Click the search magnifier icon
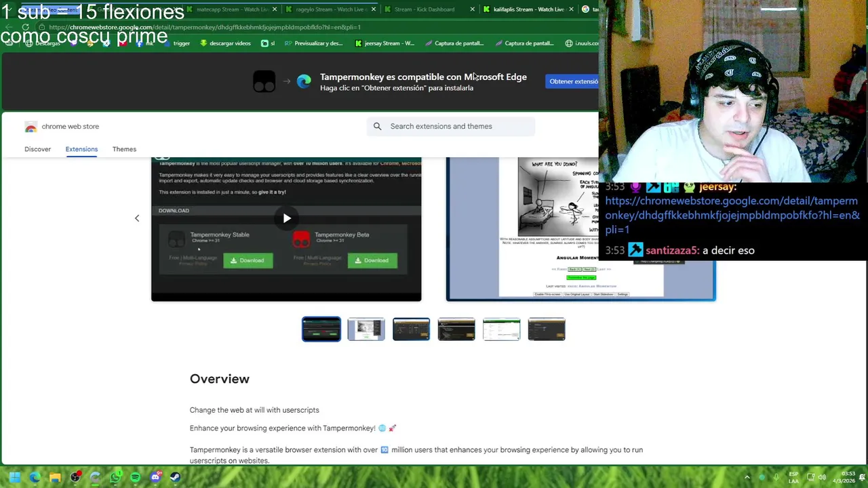Viewport: 868px width, 488px height. (x=378, y=126)
